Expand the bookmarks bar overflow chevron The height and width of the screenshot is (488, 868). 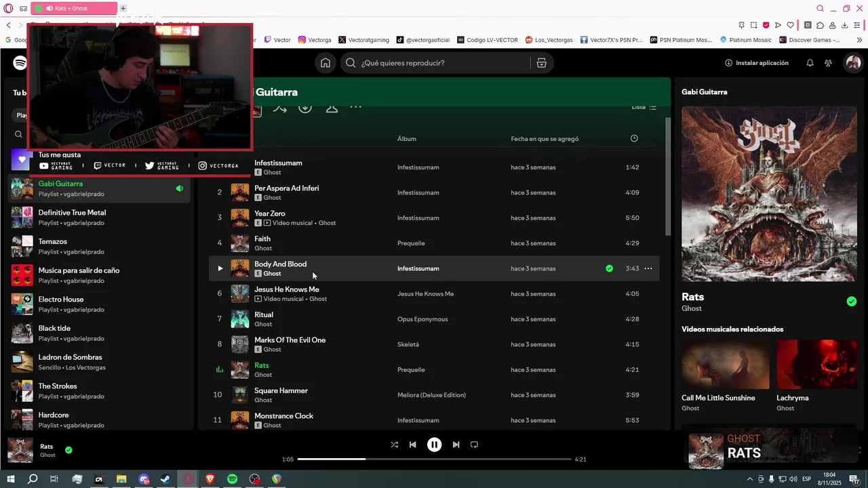[x=859, y=40]
